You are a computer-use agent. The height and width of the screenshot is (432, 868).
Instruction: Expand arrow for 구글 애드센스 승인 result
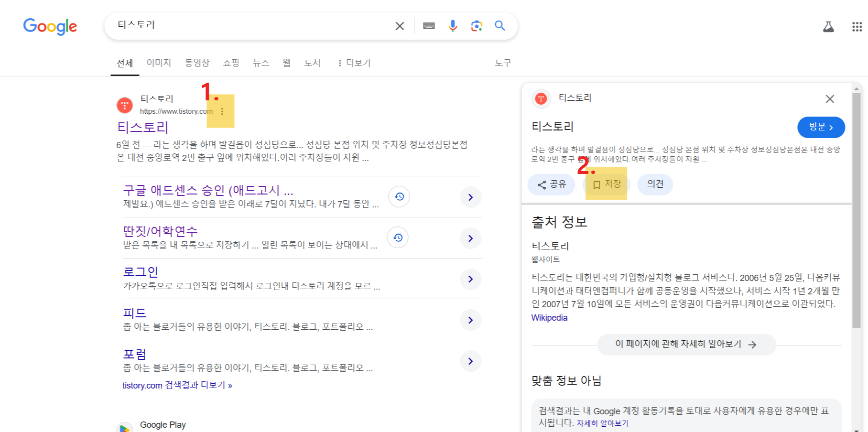click(x=471, y=197)
